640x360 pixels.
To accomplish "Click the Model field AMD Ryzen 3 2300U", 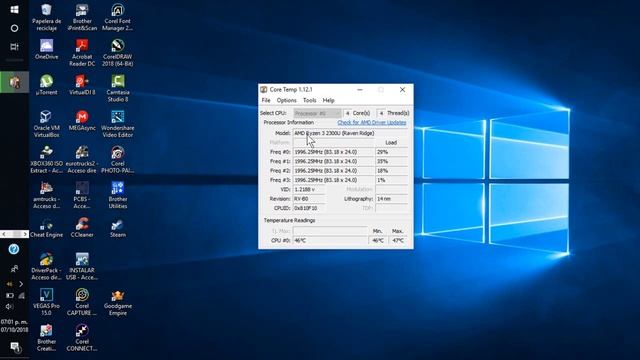I will click(x=350, y=133).
